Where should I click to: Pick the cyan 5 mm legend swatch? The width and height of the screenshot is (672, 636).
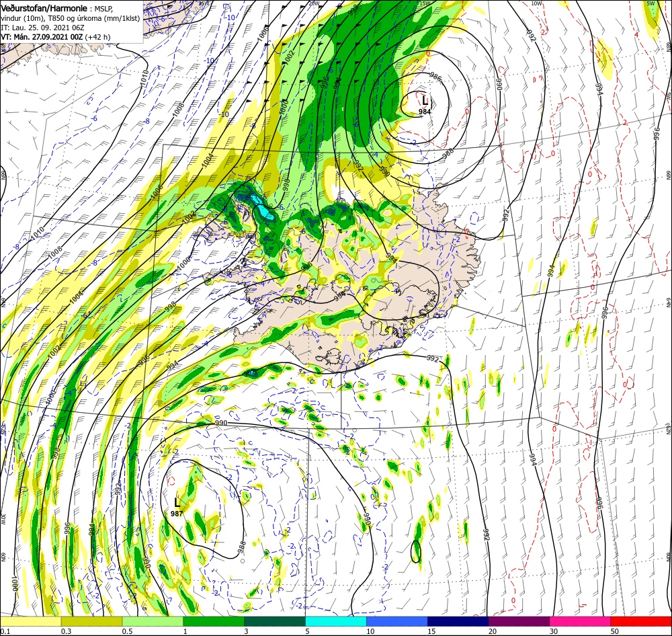[x=336, y=621]
